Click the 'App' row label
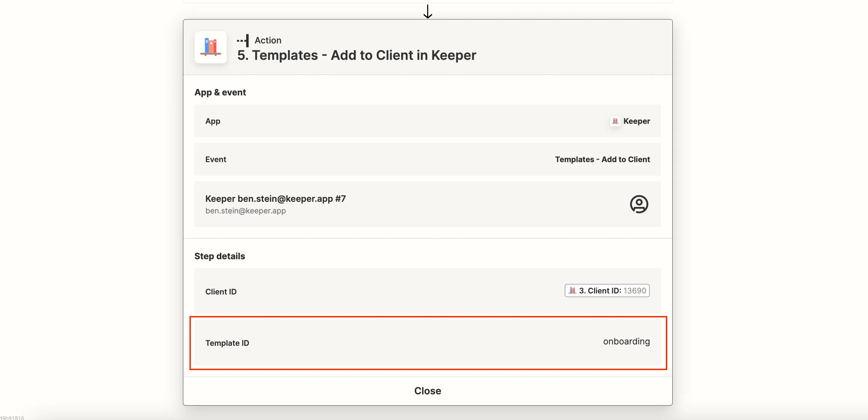The image size is (868, 420). click(213, 121)
